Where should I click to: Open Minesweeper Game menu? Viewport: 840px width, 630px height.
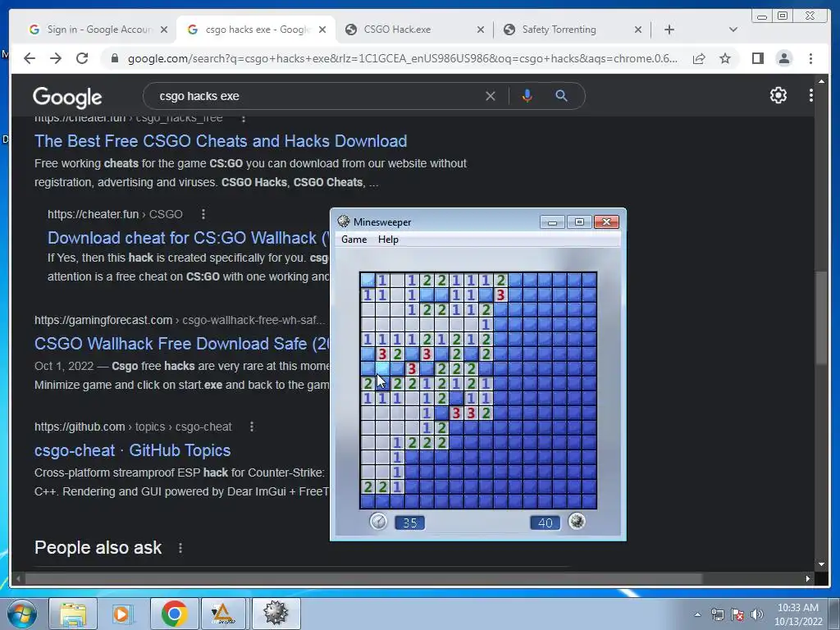click(x=354, y=240)
